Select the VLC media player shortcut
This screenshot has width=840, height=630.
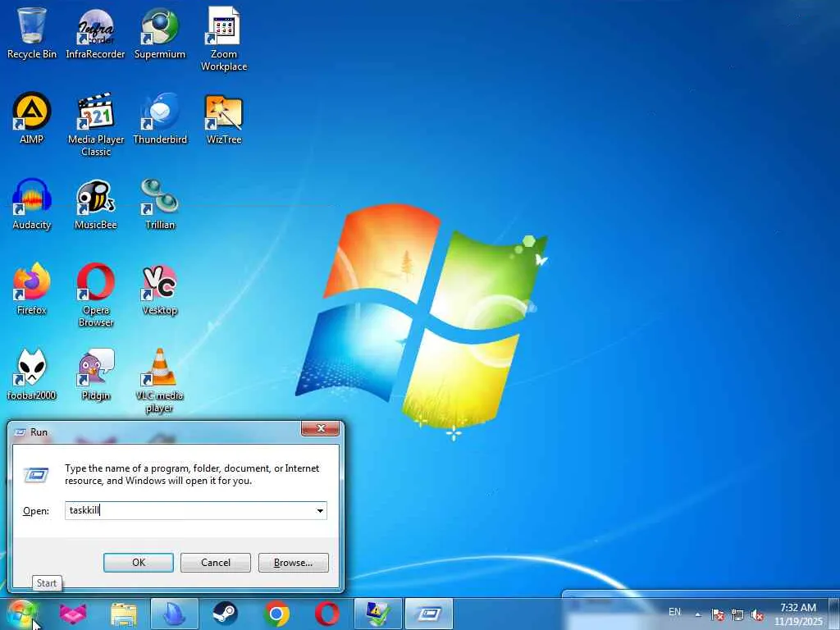click(160, 381)
